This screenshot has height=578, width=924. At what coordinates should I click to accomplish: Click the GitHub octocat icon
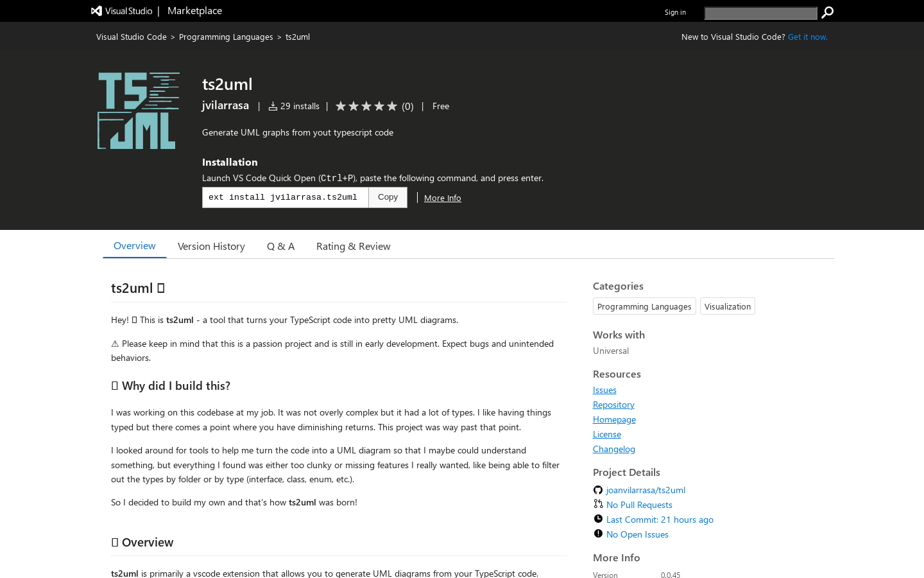pos(598,490)
